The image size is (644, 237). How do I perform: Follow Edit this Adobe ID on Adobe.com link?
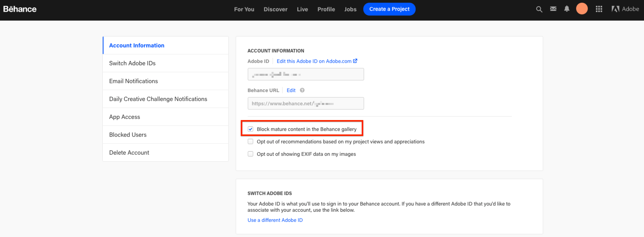pos(317,61)
